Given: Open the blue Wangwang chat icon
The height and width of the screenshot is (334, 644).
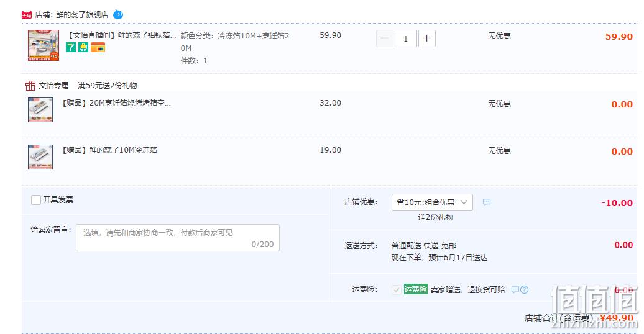Looking at the screenshot, I should pos(118,15).
